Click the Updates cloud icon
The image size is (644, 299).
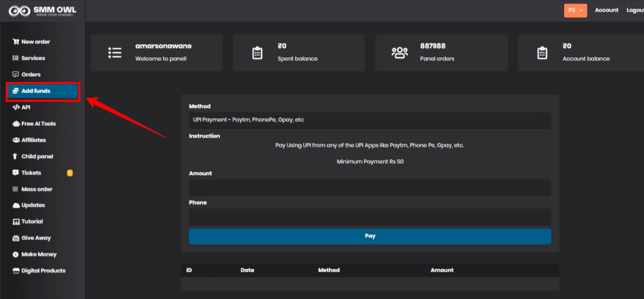16,205
